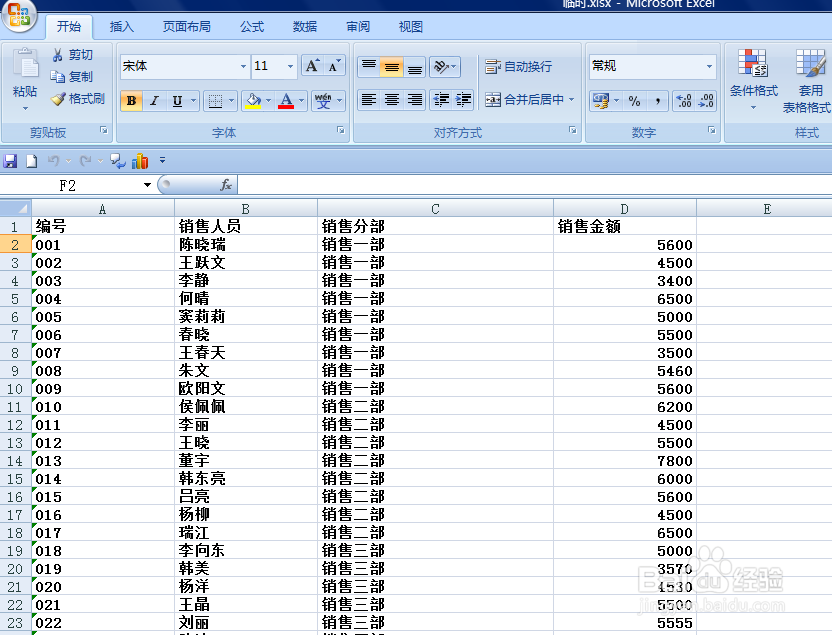This screenshot has height=635, width=832.
Task: Toggle Bold formatting
Action: coord(132,100)
